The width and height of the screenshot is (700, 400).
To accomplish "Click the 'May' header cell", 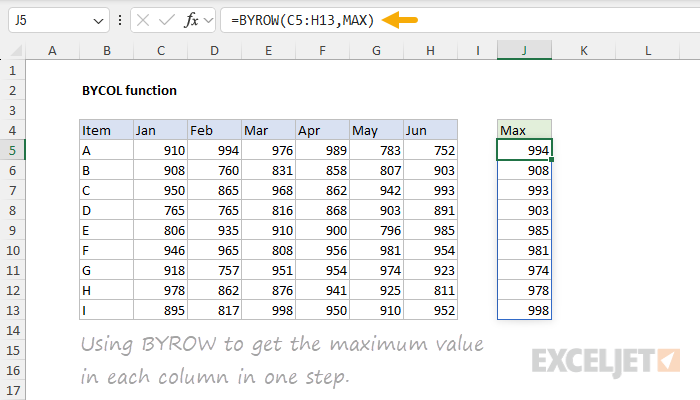I will tap(376, 130).
